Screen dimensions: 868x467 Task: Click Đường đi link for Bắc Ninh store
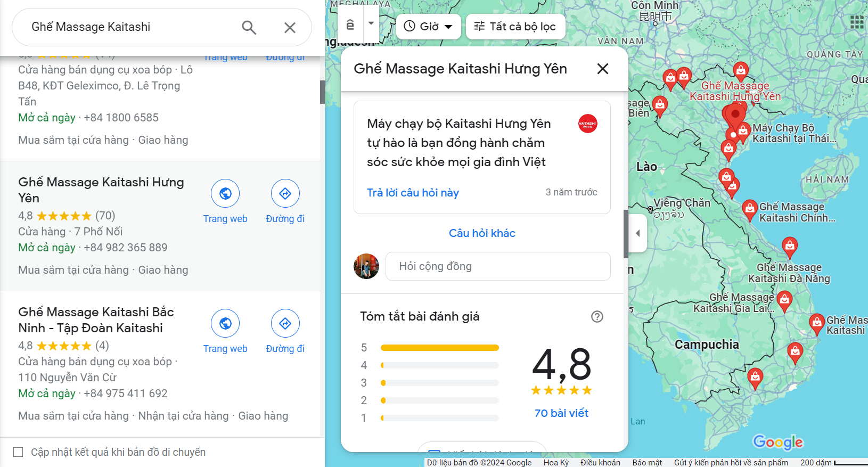[x=285, y=349]
